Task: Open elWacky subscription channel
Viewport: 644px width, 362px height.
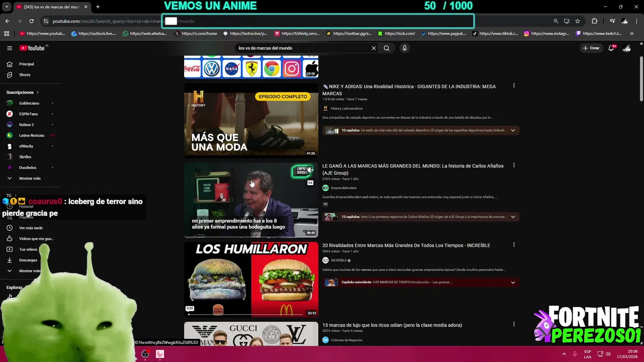Action: [x=30, y=146]
